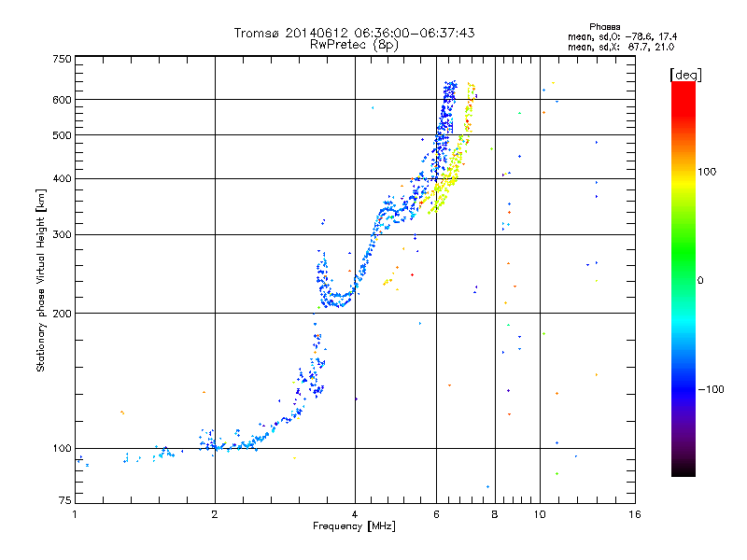Click the y-axis tick label '75'

click(65, 500)
